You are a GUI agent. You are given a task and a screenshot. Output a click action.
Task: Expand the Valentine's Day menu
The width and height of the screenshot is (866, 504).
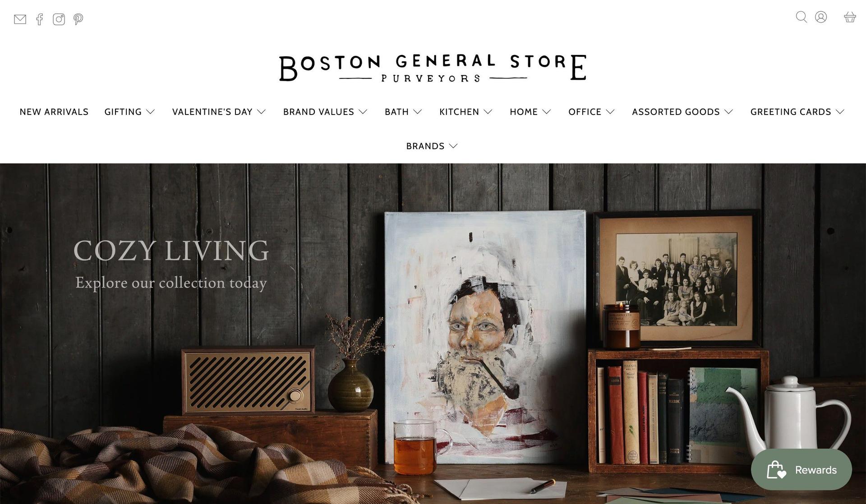point(219,112)
